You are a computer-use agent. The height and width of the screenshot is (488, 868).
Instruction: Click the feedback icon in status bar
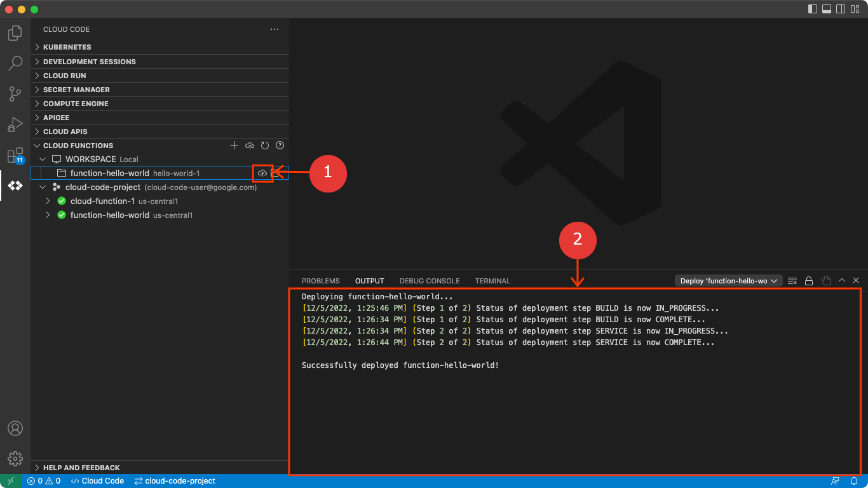(835, 481)
